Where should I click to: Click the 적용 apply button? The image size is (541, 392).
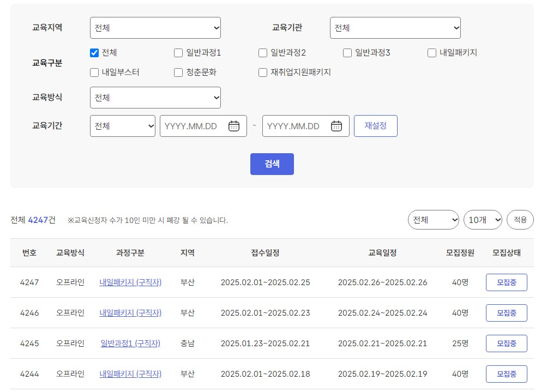pos(520,220)
